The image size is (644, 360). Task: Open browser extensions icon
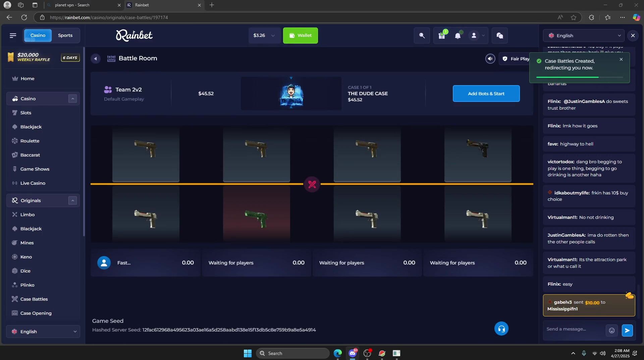tap(591, 17)
